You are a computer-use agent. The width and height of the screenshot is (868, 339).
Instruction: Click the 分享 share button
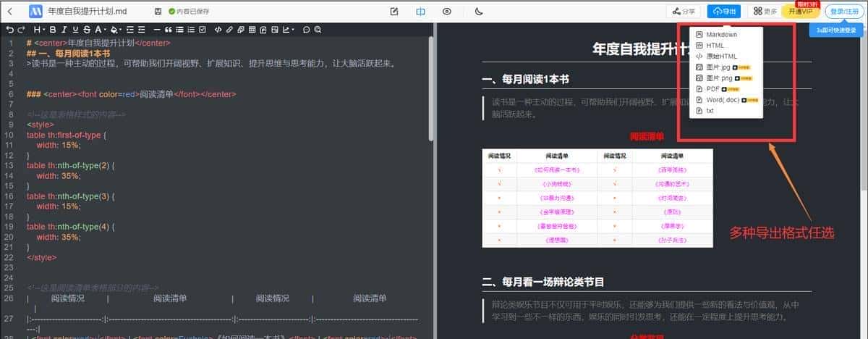[684, 11]
